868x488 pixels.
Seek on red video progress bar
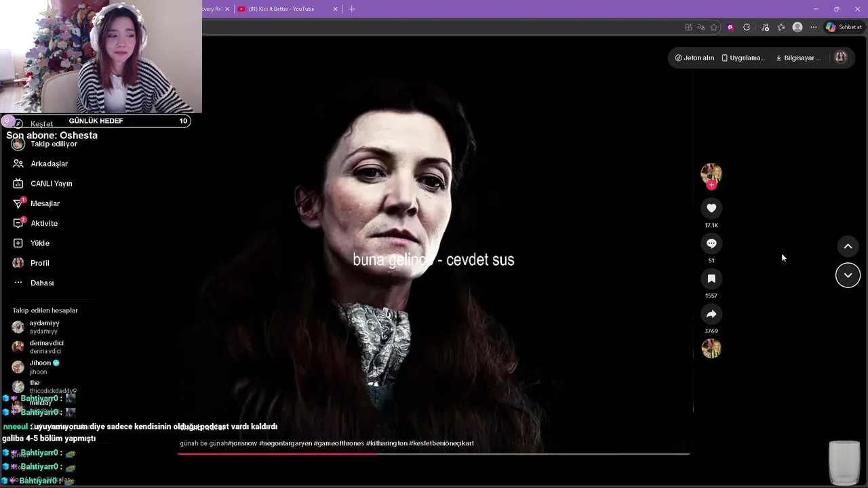pos(434,453)
